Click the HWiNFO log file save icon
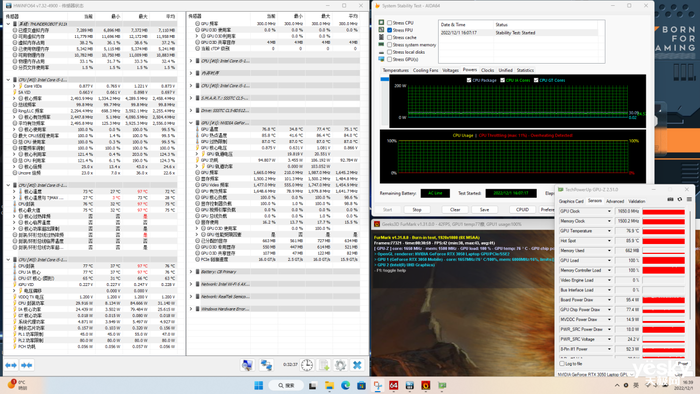700x394 pixels. 324,365
